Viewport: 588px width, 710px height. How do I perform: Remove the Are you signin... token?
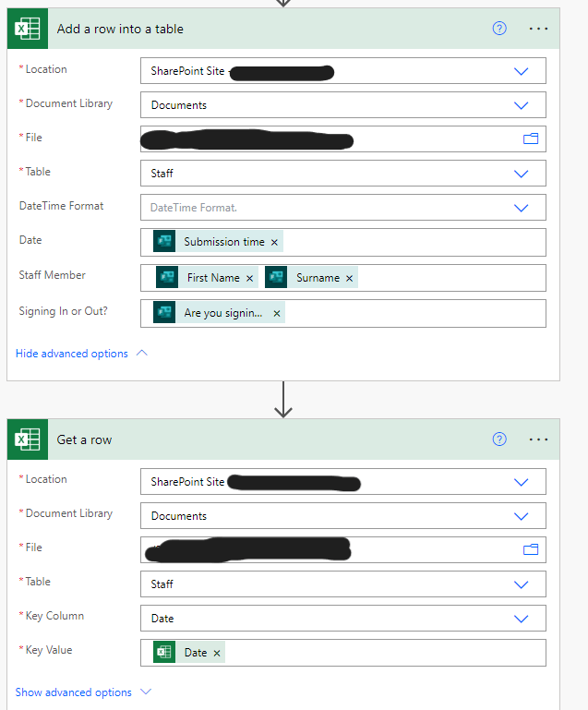click(277, 313)
